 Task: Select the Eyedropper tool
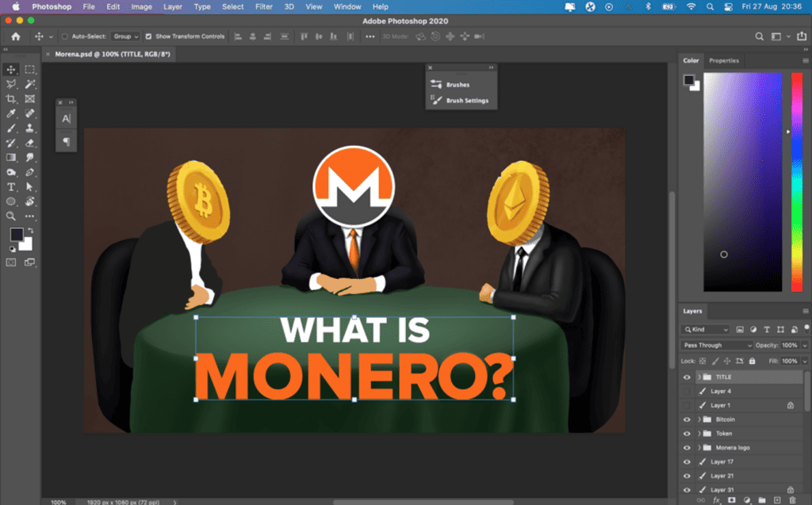point(11,113)
